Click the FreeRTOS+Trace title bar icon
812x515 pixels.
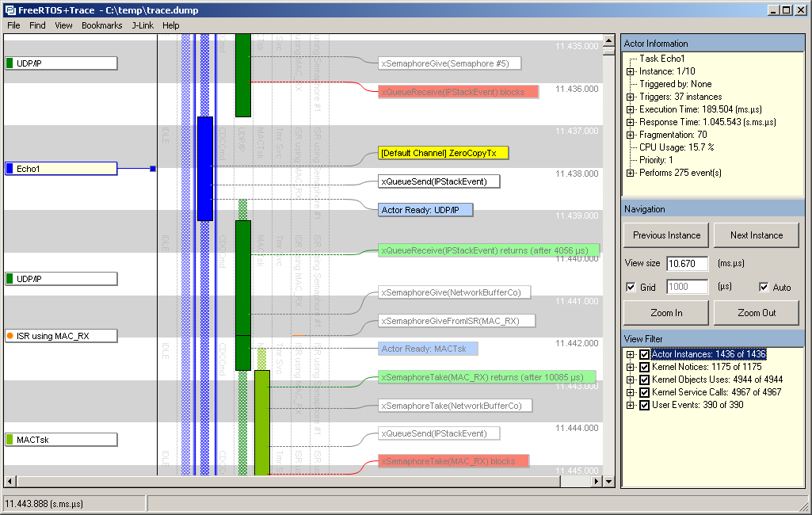pyautogui.click(x=10, y=10)
